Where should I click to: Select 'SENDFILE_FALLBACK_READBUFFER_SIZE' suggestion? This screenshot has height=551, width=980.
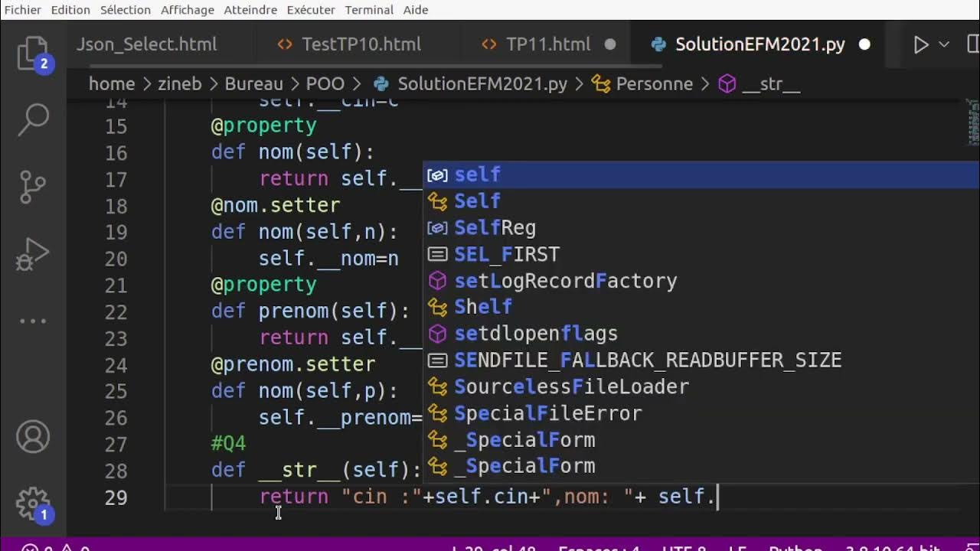[702, 360]
